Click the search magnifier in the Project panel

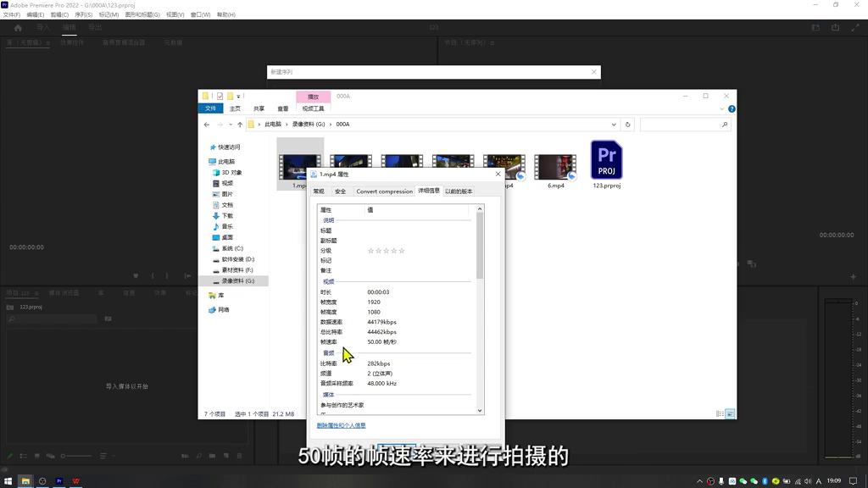pyautogui.click(x=11, y=319)
